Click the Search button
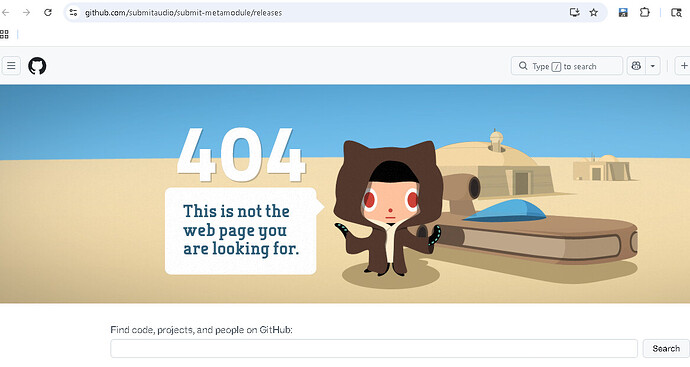Image resolution: width=690 pixels, height=367 pixels. 666,349
